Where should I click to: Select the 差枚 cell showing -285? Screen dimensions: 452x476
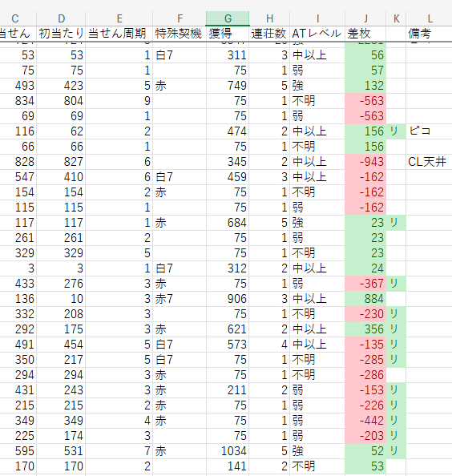pos(365,360)
